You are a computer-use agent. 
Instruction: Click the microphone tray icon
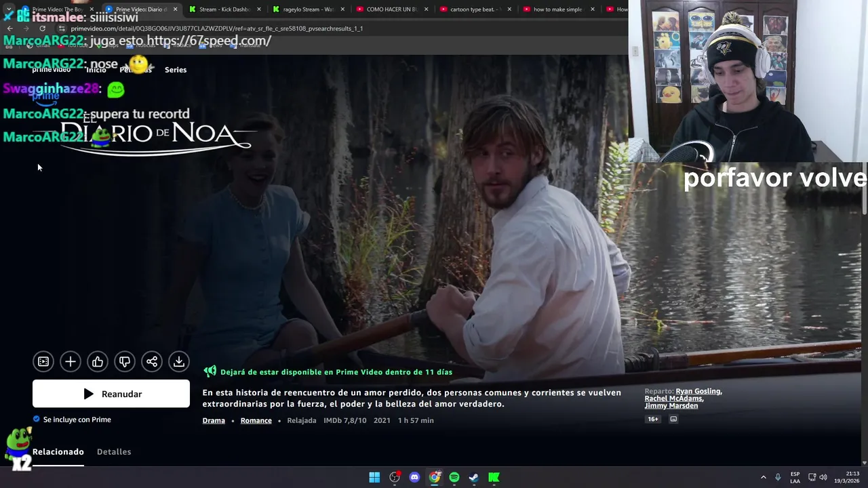coord(778,477)
